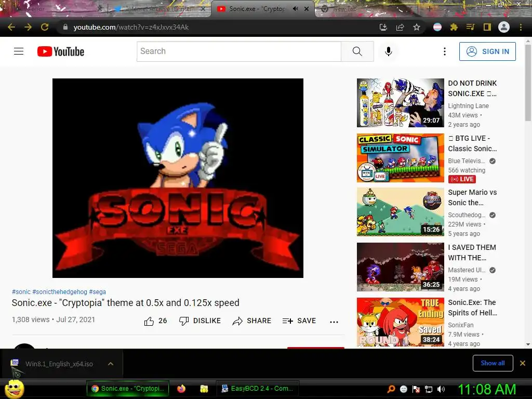Open the yellow folder taskbar icon
Screen dimensions: 532x399
204,389
